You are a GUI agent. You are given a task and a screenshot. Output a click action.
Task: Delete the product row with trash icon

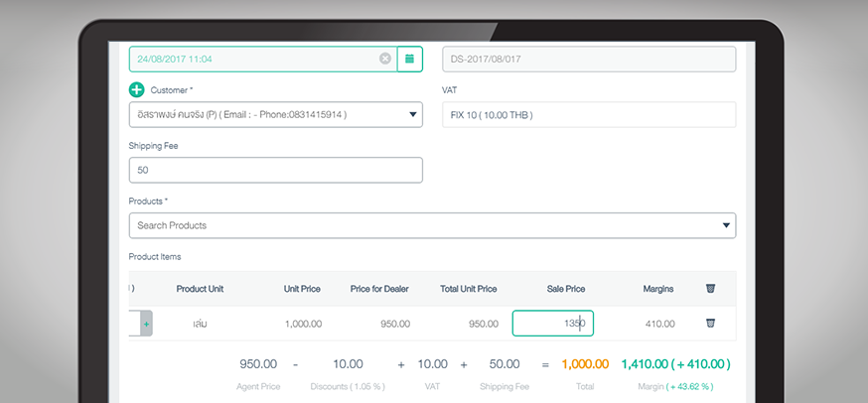[x=710, y=324]
